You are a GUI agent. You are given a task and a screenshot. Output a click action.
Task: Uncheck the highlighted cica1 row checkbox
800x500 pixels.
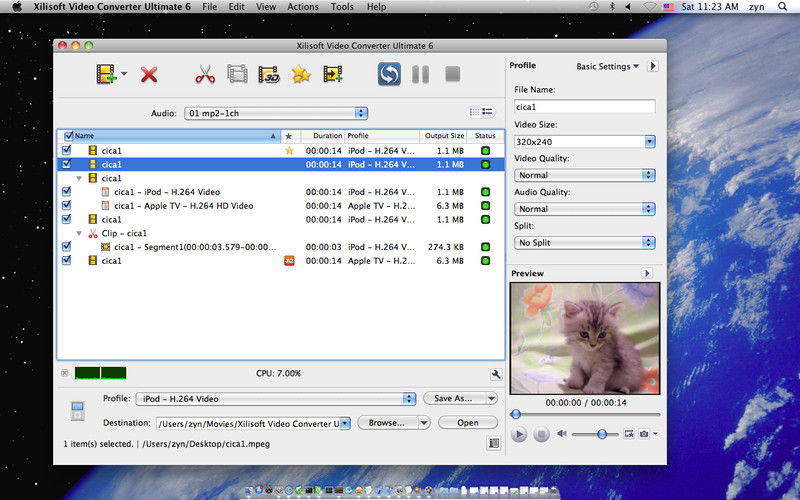pos(66,164)
